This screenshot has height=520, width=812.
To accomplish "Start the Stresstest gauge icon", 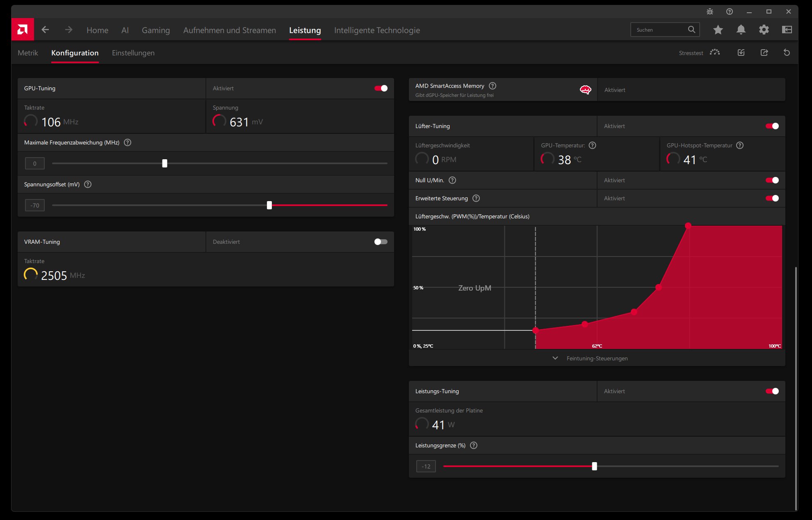I will pyautogui.click(x=715, y=53).
